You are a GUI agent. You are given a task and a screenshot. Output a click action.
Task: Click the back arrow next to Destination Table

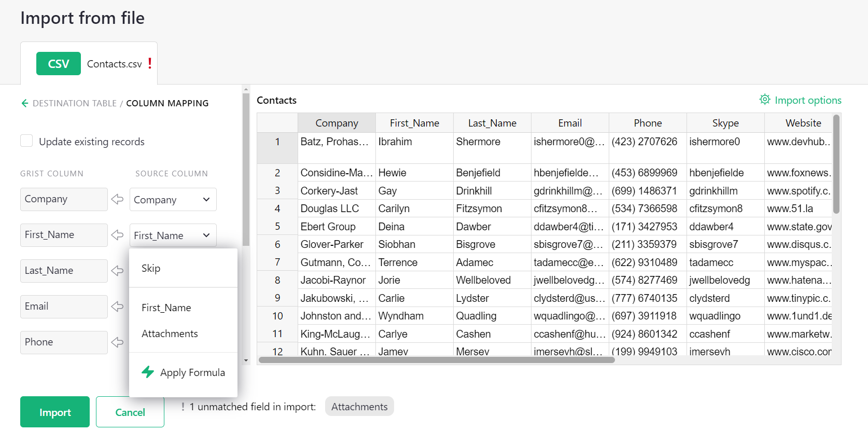pyautogui.click(x=25, y=103)
